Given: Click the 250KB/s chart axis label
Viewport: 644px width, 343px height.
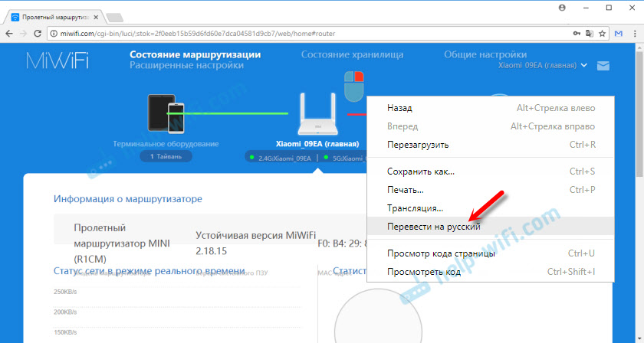Looking at the screenshot, I should click(65, 292).
